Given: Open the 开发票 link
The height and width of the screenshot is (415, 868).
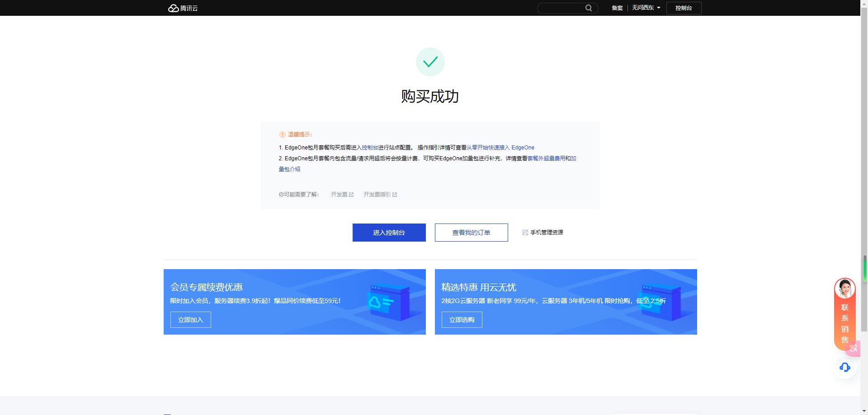Looking at the screenshot, I should pos(339,195).
